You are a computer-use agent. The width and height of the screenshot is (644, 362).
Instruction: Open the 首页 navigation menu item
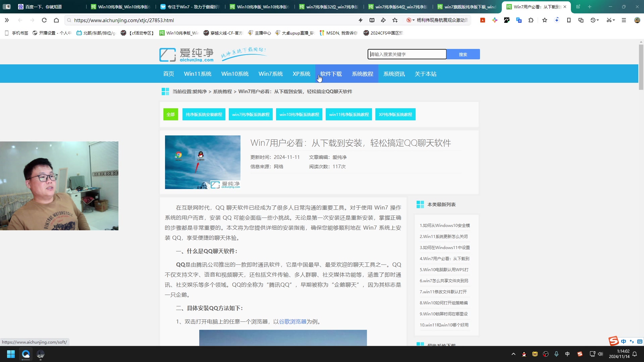(x=169, y=74)
